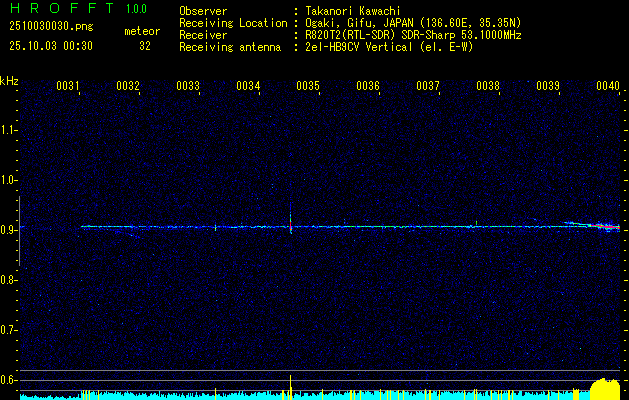Click meteor count 32
Viewport: 629px width, 400px height.
coord(145,46)
